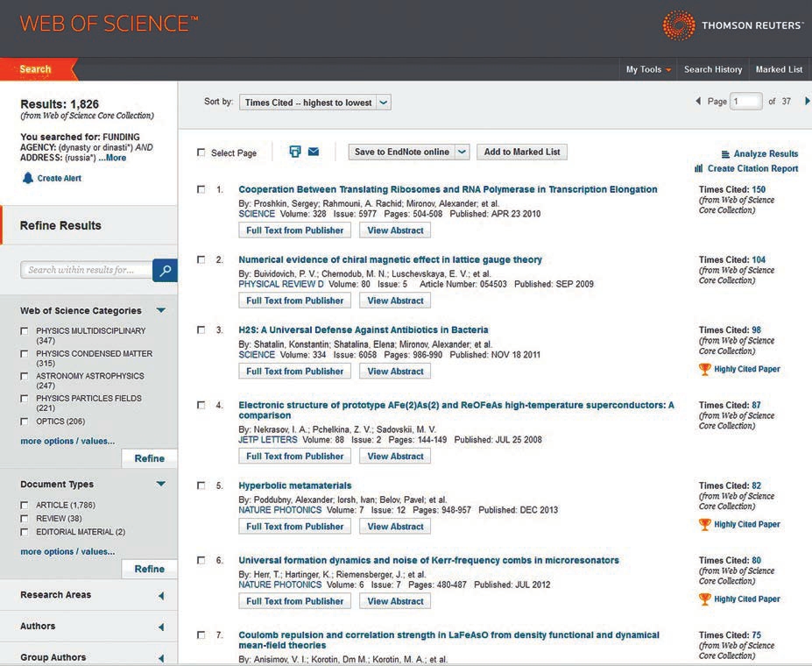Expand Group Authors section
This screenshot has height=666, width=812.
point(161,658)
